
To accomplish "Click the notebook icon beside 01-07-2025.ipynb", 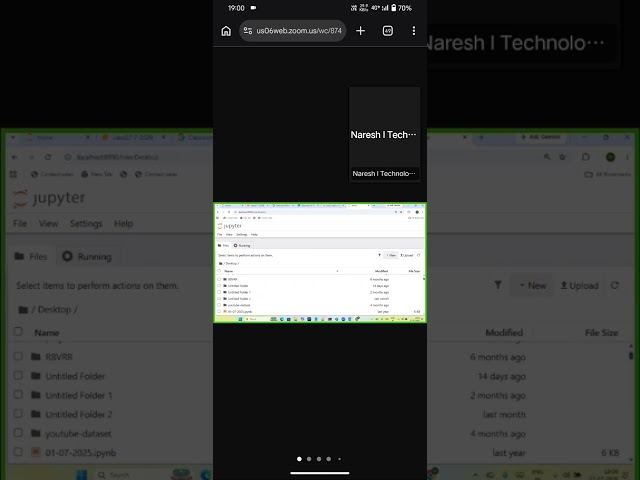I will (x=36, y=452).
